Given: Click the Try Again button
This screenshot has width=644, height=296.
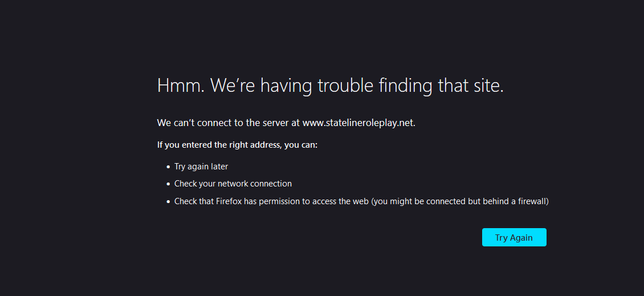Looking at the screenshot, I should 514,237.
